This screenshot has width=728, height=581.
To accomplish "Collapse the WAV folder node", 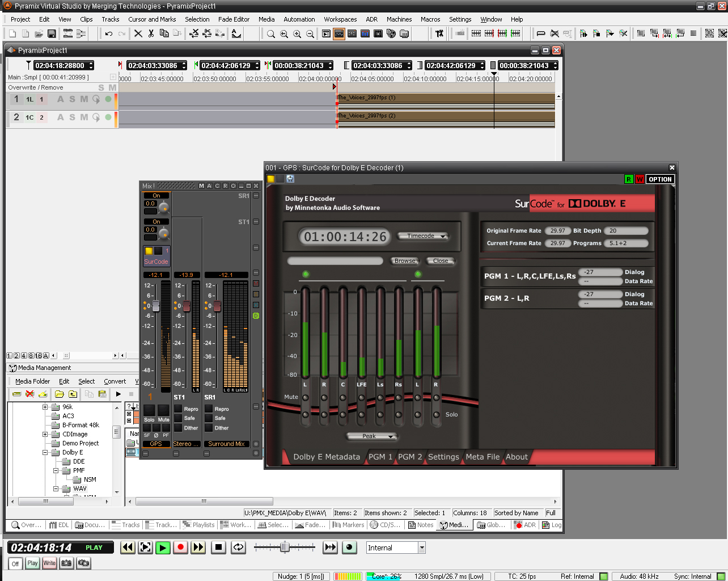I will click(56, 489).
